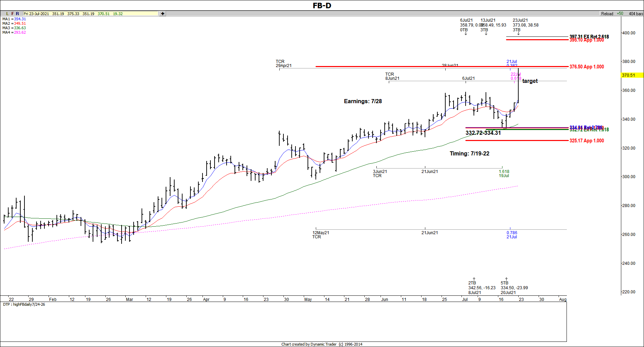Click the Fri 23-Jul-2021 date readout
Viewport: 644px width, 347px height.
pos(37,14)
